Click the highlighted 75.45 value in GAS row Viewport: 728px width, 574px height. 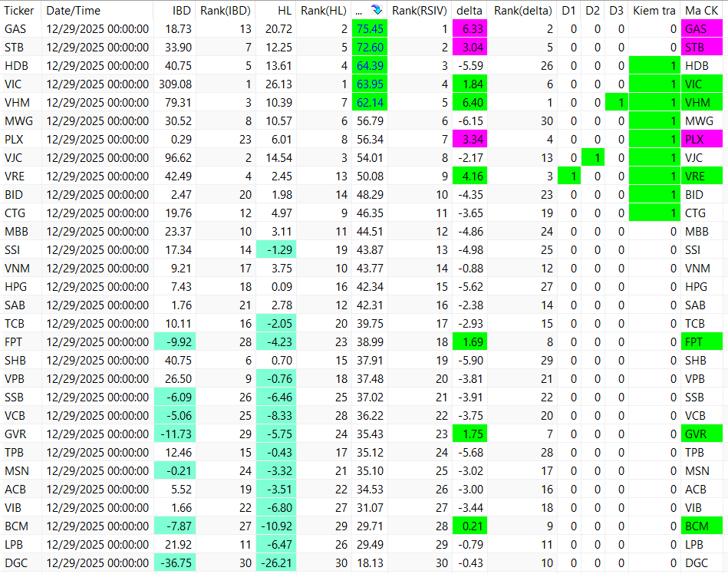[370, 29]
